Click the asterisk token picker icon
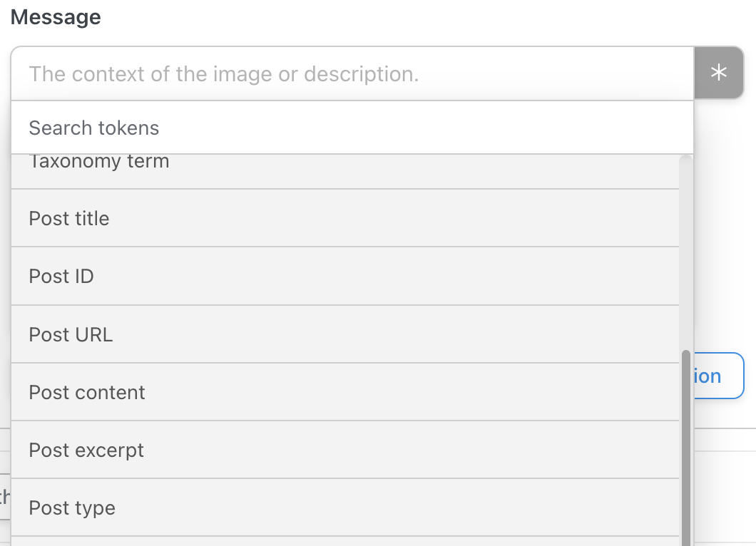 point(718,73)
